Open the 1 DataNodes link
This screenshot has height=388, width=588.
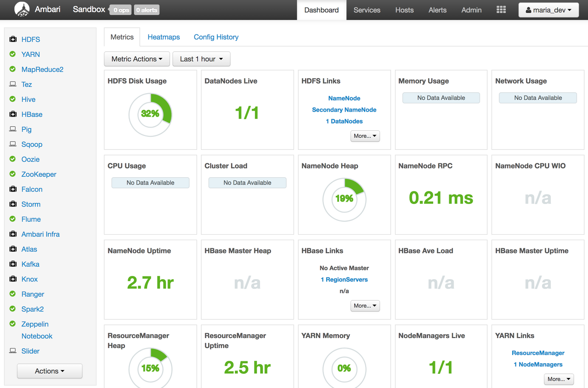tap(344, 121)
